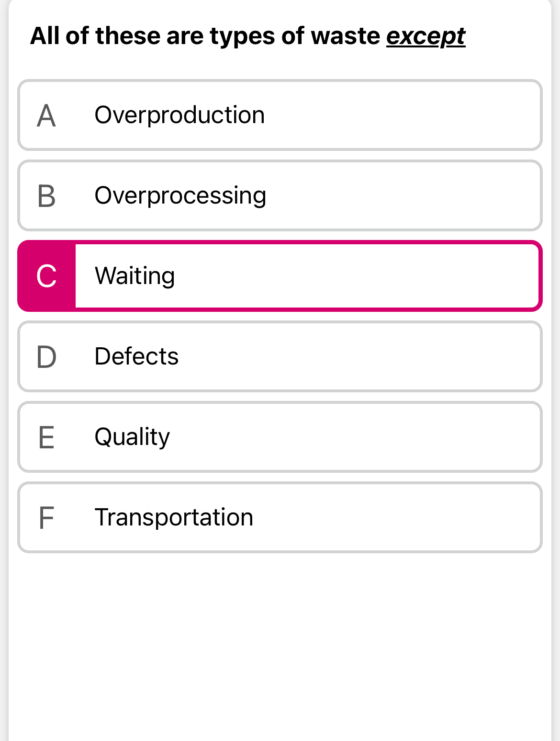Screen dimensions: 560x741
Task: Choose the Overprocessing answer text
Action: coord(180,196)
